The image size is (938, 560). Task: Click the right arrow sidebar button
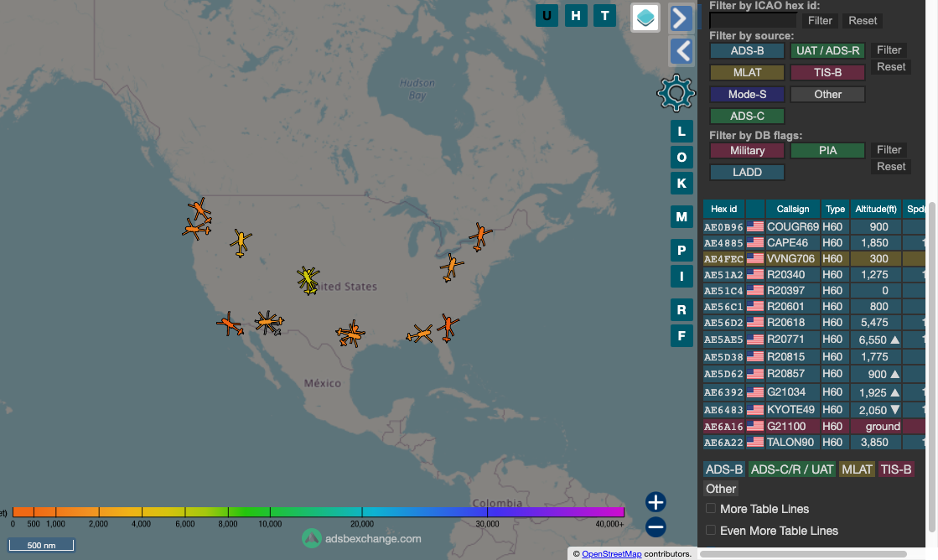point(681,18)
